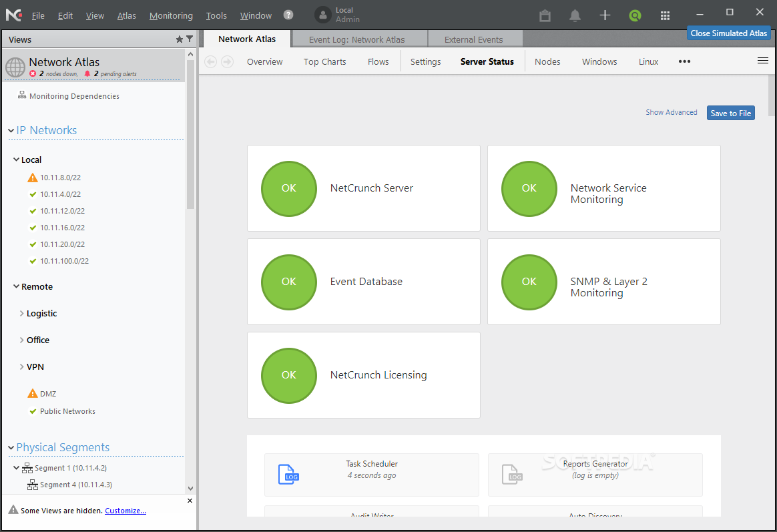777x532 pixels.
Task: Open the Overview tab
Action: (x=264, y=61)
